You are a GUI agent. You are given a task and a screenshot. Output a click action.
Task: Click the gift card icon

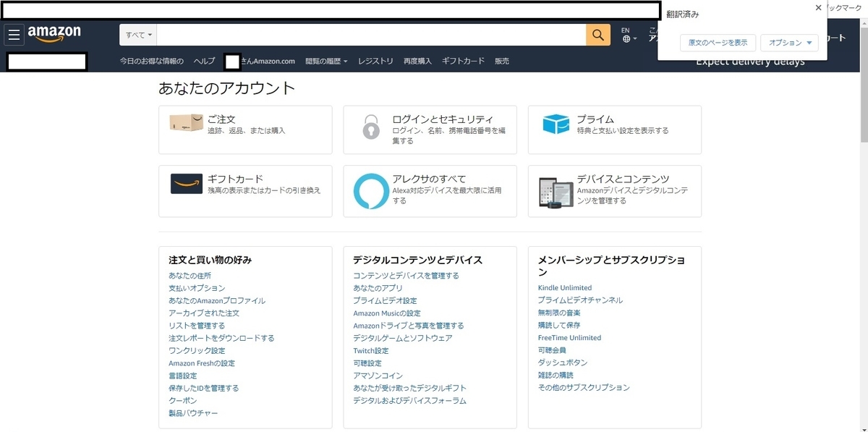pyautogui.click(x=186, y=184)
